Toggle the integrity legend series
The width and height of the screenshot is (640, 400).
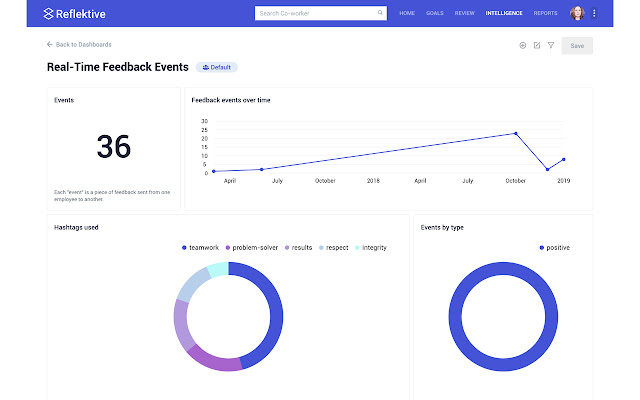pos(369,247)
